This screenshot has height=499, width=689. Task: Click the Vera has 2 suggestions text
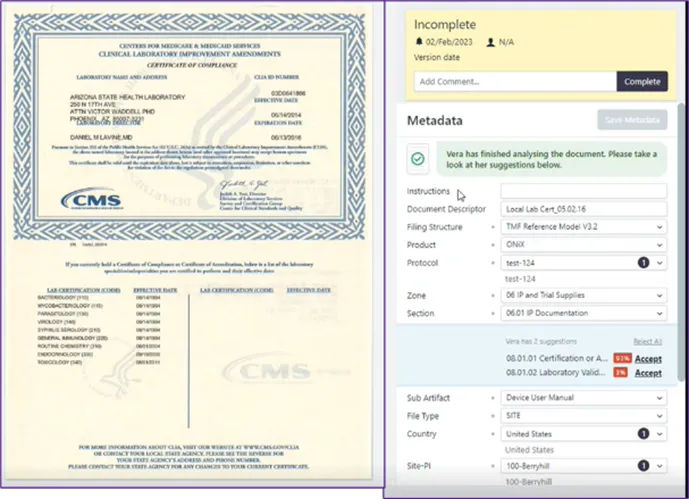[541, 341]
